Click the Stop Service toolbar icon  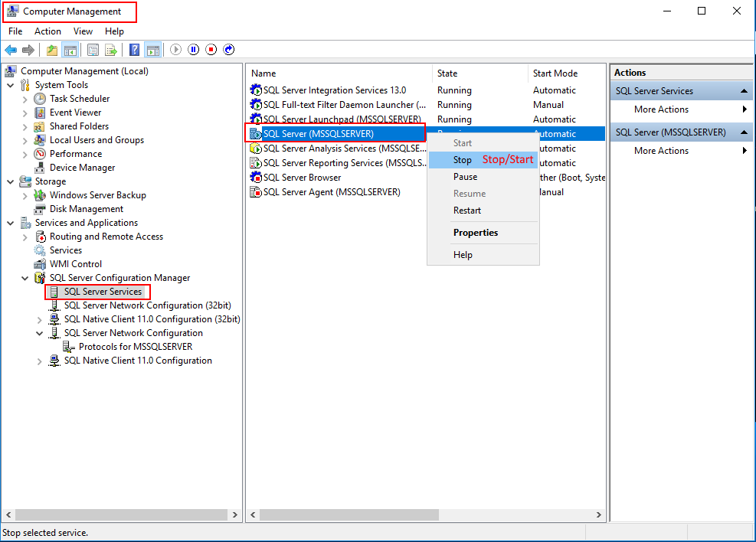(211, 50)
